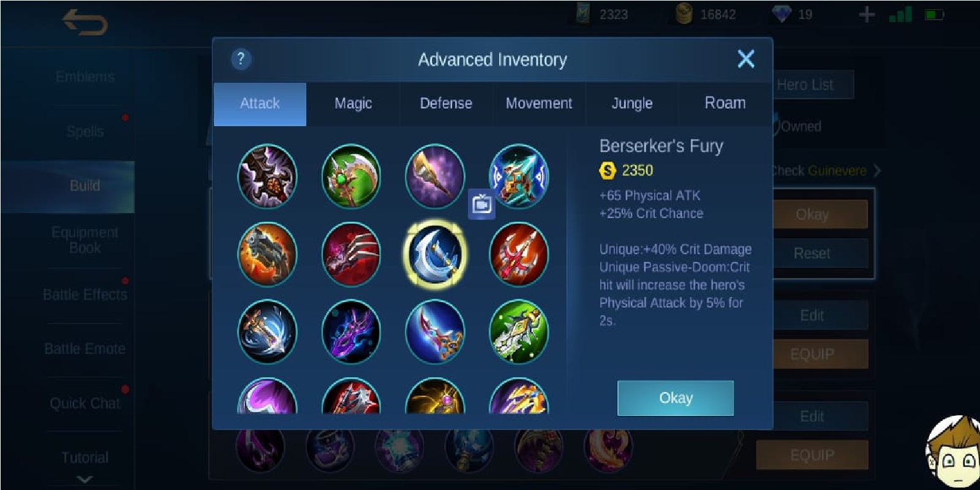Select the red trident item icon
This screenshot has width=980, height=490.
pos(519,254)
